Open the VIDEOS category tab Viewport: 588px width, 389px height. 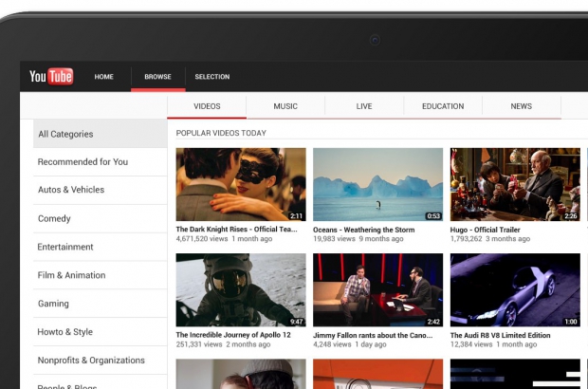pyautogui.click(x=207, y=106)
